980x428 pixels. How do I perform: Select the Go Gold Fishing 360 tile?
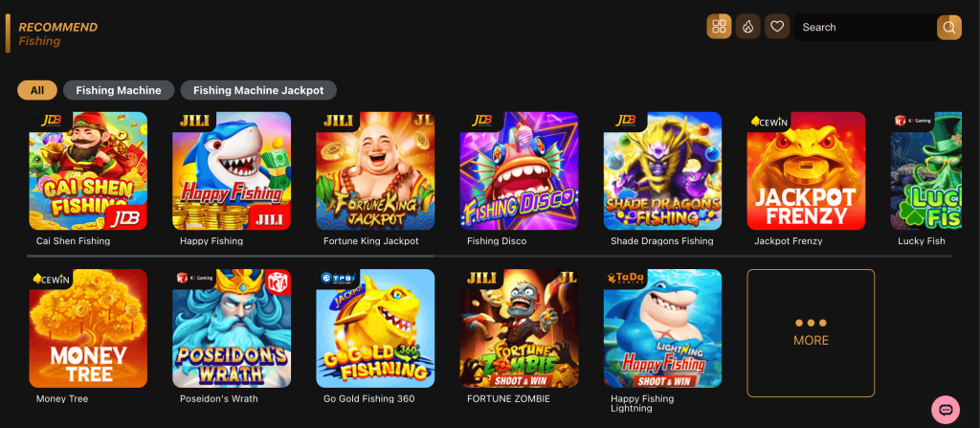coord(375,328)
